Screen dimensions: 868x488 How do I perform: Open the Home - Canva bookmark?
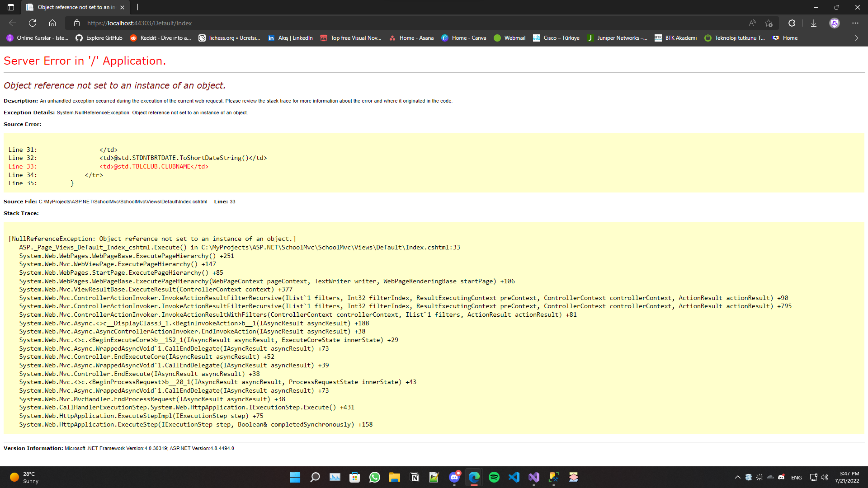pyautogui.click(x=464, y=38)
